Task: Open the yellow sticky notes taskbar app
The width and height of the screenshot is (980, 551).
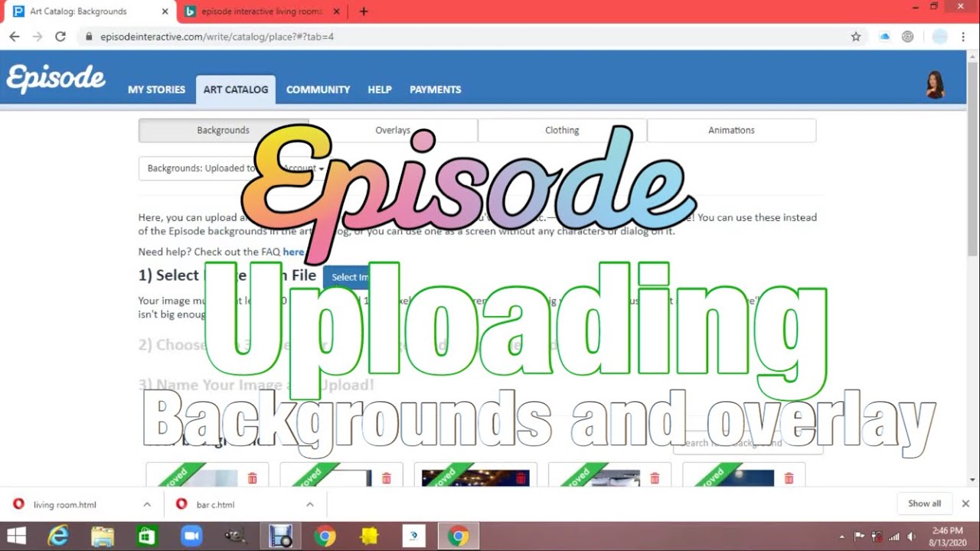Action: point(370,536)
